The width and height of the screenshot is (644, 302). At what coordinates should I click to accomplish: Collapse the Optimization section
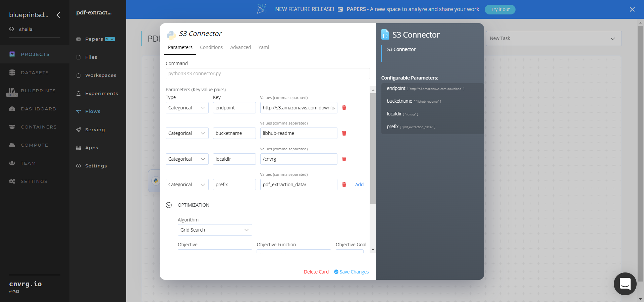169,205
